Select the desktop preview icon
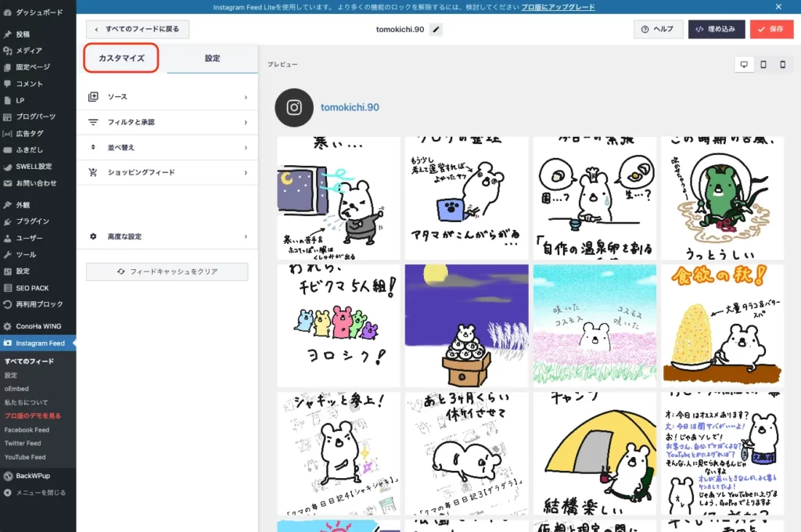The image size is (801, 532). (x=744, y=64)
